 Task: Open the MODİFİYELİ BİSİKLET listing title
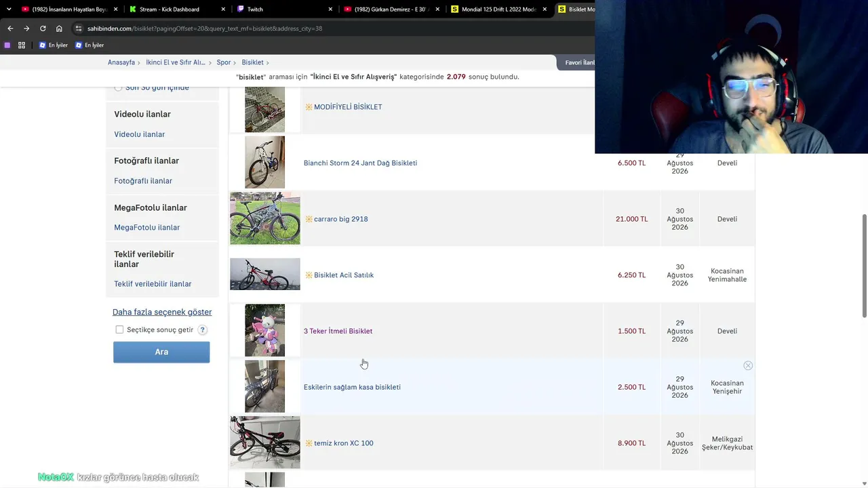click(x=348, y=107)
